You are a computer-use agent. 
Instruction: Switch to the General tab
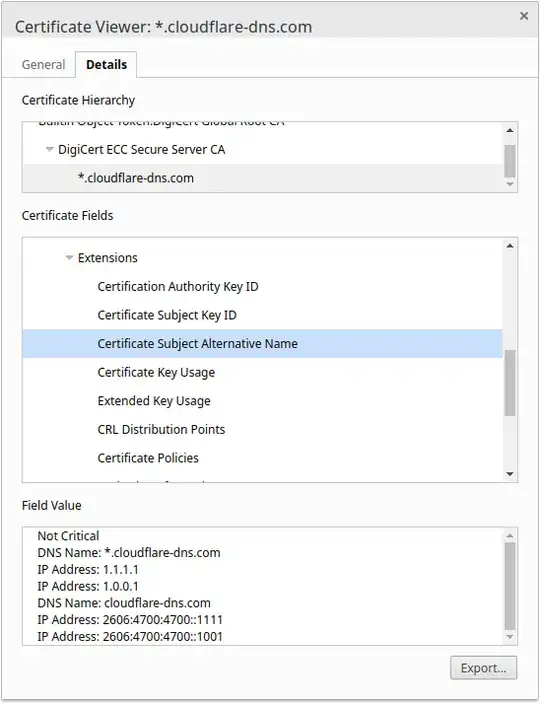(x=44, y=65)
